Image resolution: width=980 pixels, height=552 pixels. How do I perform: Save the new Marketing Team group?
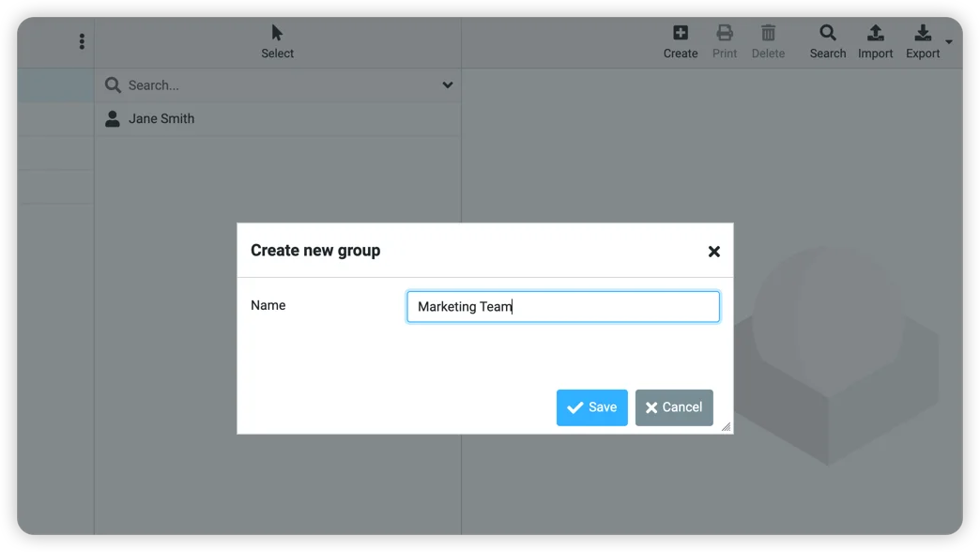tap(591, 407)
